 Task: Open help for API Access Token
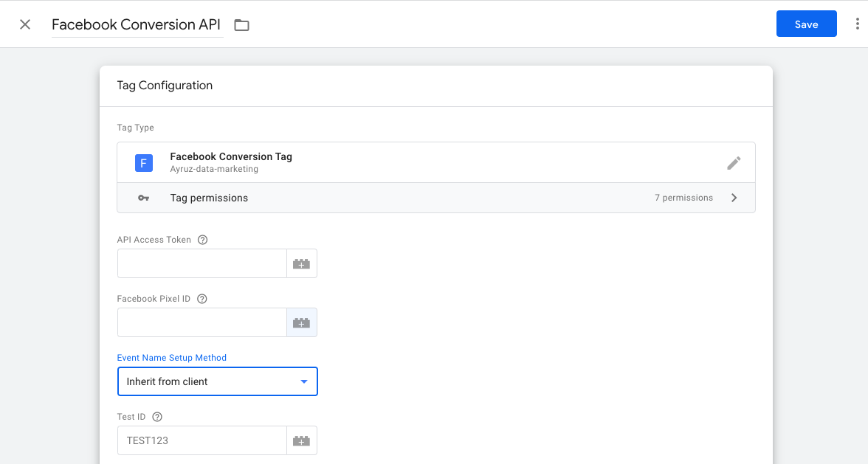click(x=202, y=240)
